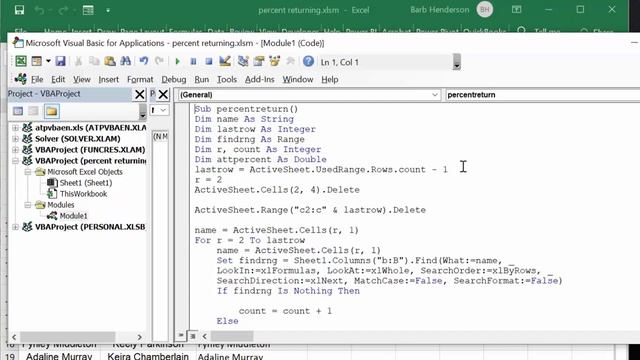Open the Tools menu
This screenshot has height=360, width=640.
pyautogui.click(x=227, y=80)
